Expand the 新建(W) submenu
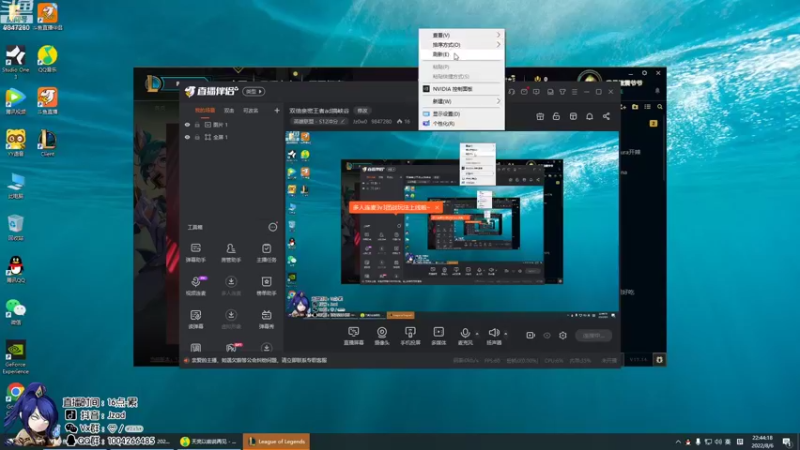 tap(462, 101)
